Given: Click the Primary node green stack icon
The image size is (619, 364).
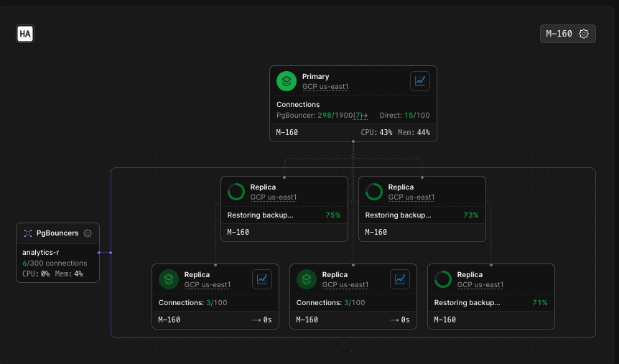Looking at the screenshot, I should click(287, 81).
